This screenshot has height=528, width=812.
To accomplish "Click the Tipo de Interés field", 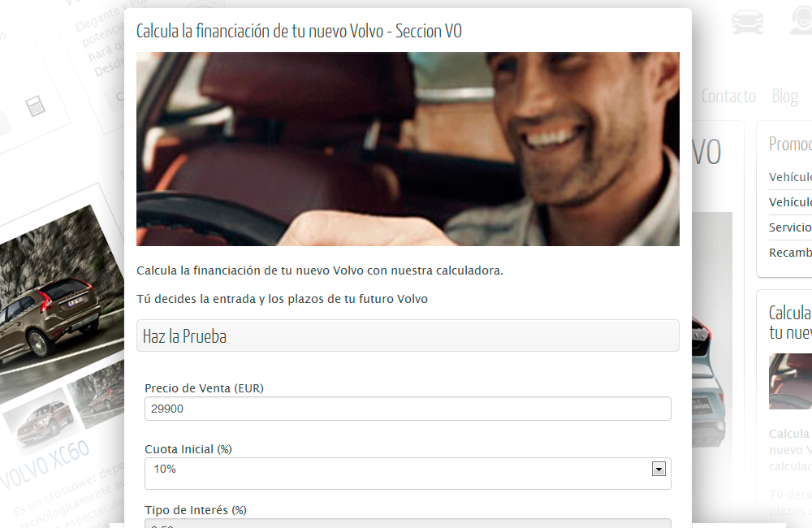I will (408, 523).
